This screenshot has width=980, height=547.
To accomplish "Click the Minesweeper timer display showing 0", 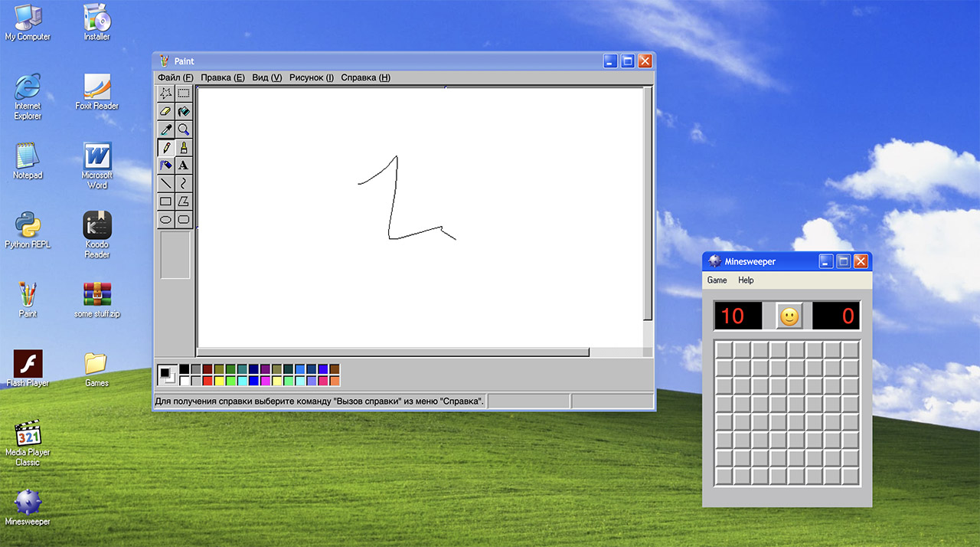I will (x=836, y=316).
